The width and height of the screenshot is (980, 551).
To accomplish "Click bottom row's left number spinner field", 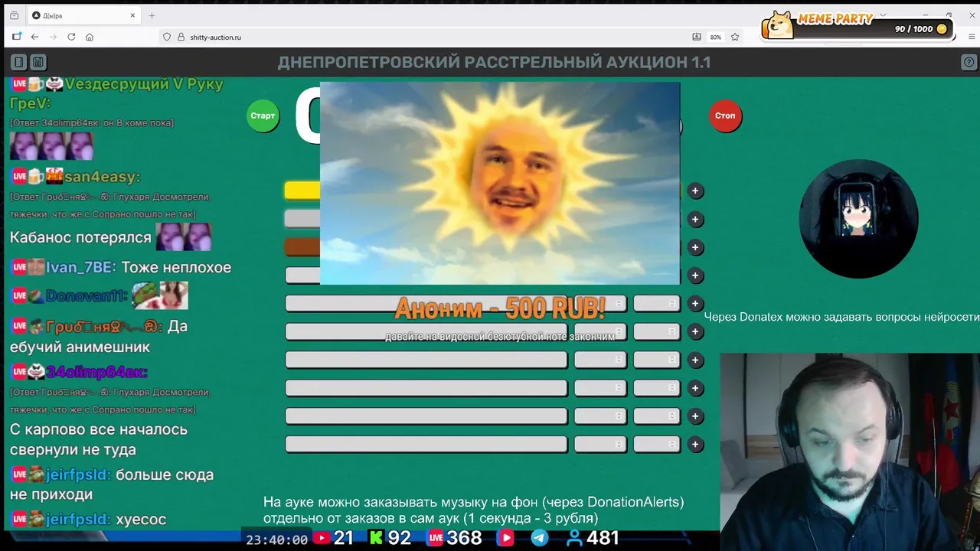I will (x=600, y=444).
